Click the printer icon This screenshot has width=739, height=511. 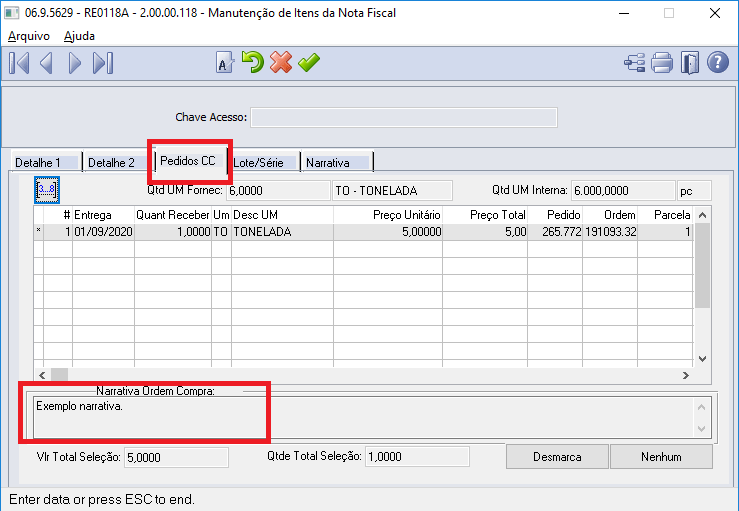pyautogui.click(x=662, y=63)
